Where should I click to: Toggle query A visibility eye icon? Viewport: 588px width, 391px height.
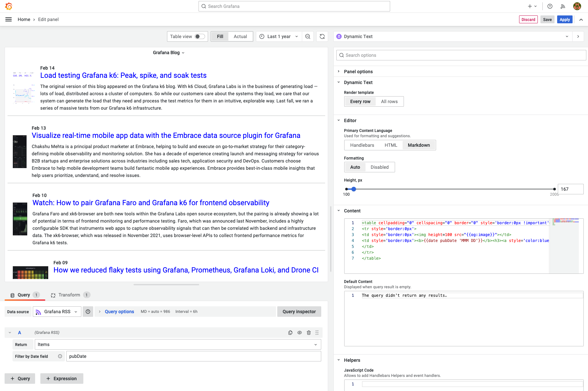click(x=300, y=333)
